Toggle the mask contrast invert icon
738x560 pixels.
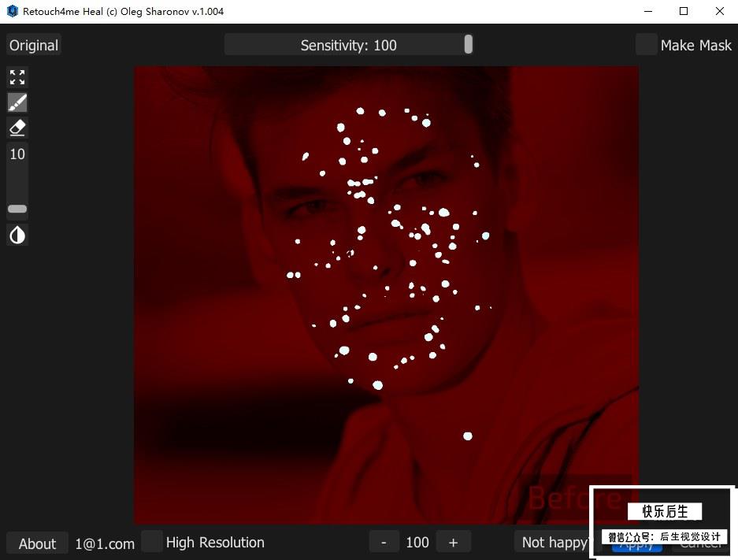[x=17, y=235]
